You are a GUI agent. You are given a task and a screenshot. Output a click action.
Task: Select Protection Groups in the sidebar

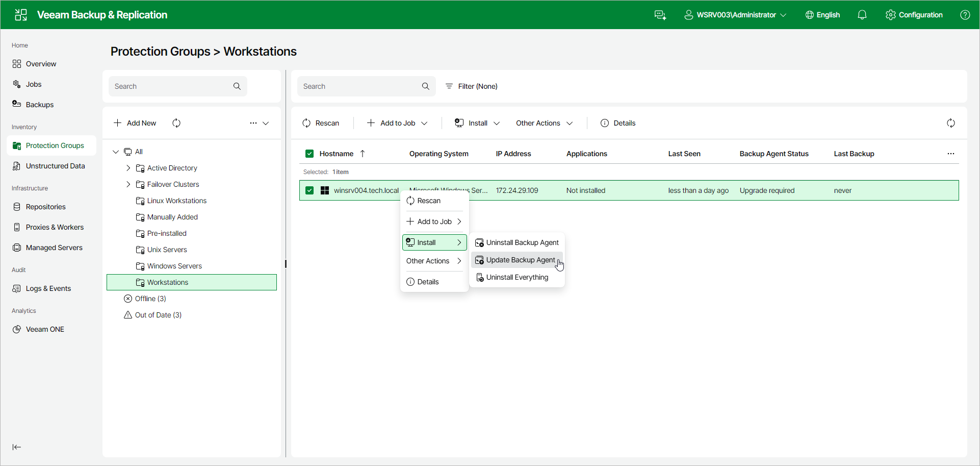51,145
